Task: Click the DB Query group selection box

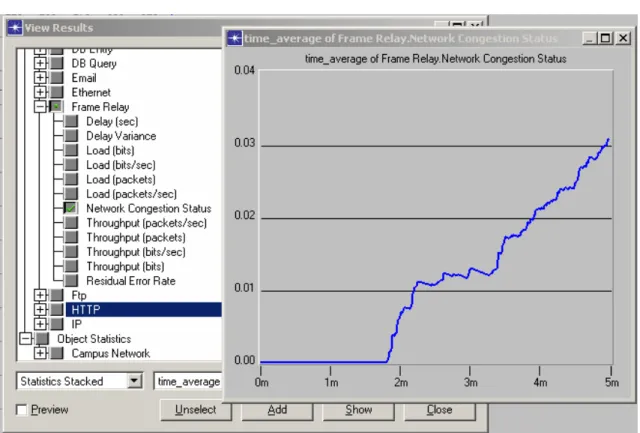Action: tap(56, 63)
